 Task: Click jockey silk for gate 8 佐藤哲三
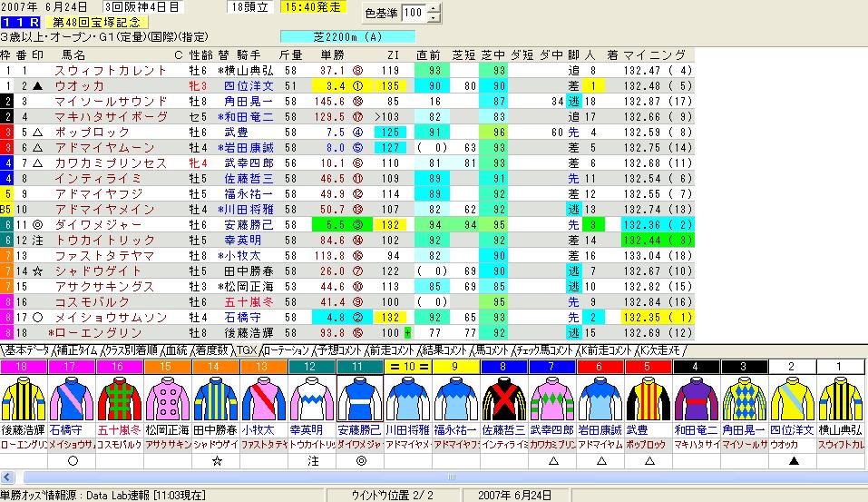click(505, 399)
